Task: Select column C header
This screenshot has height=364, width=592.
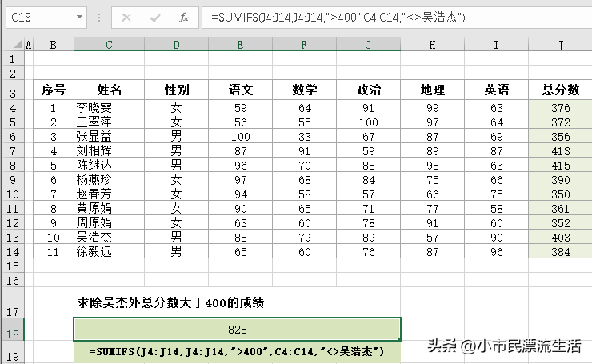Action: [109, 45]
